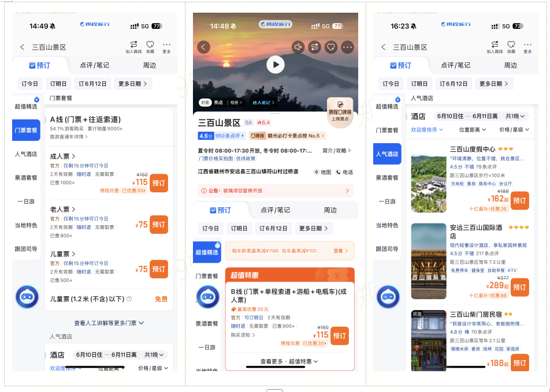Open 地图 map icon link
The image size is (550, 392).
(322, 172)
